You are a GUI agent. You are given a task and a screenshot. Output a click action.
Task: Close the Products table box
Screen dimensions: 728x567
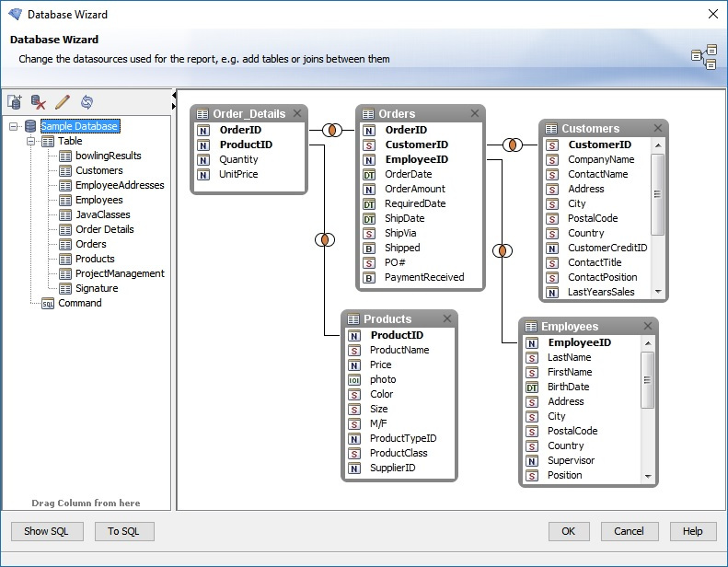(447, 318)
